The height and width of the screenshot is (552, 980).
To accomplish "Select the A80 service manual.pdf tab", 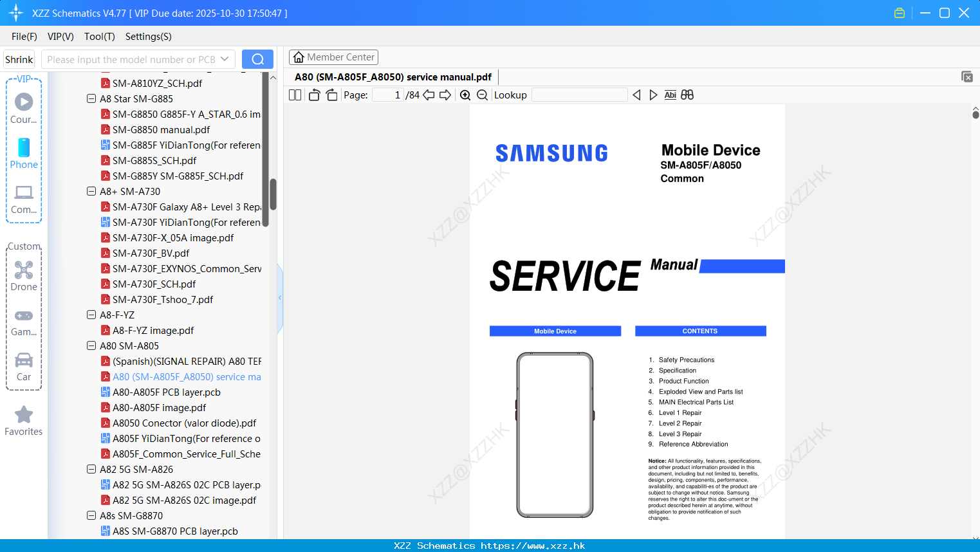I will (x=393, y=77).
